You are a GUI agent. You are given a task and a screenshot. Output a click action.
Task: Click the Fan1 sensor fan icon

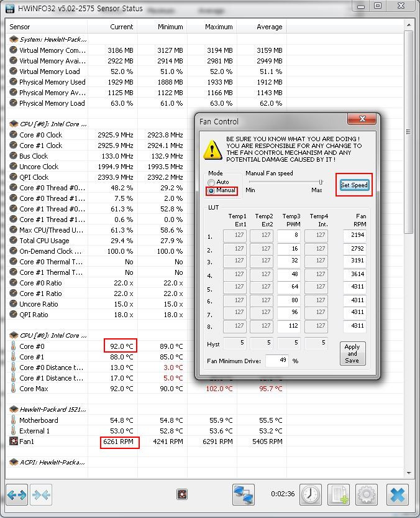14,441
